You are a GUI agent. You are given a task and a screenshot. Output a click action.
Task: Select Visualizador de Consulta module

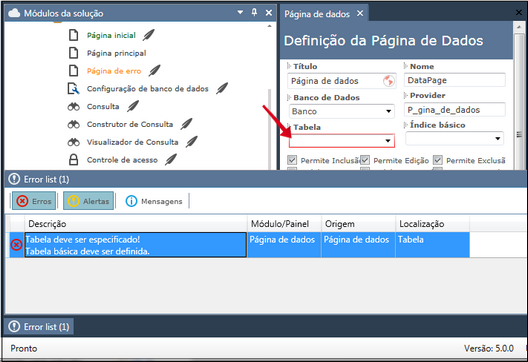(132, 142)
